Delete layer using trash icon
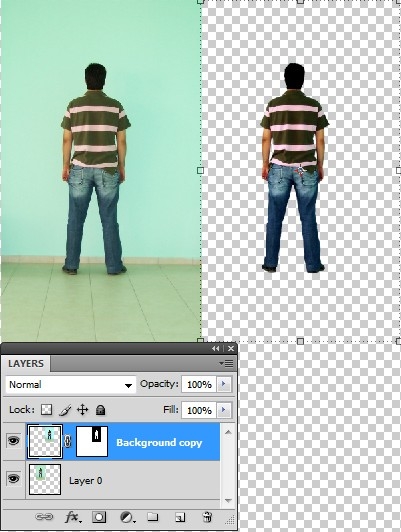This screenshot has width=401, height=532. pos(207,517)
